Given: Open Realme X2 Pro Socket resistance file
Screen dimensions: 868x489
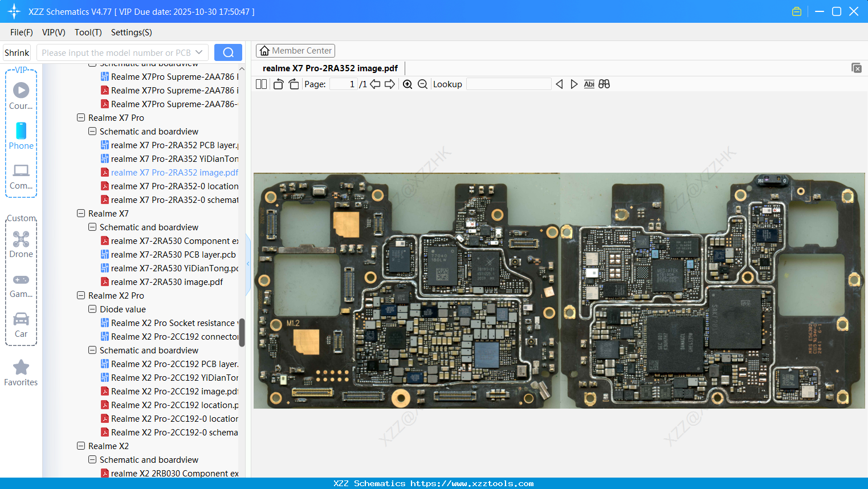Looking at the screenshot, I should coord(170,323).
